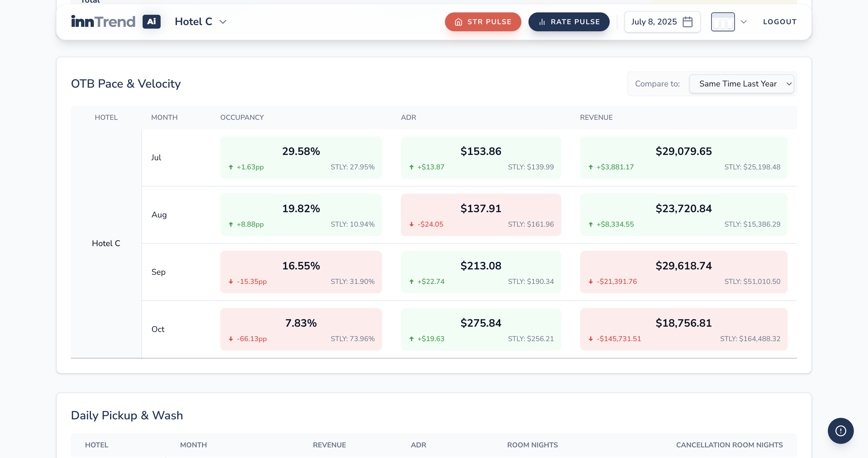
Task: Click the innTrend AI logo
Action: [115, 22]
